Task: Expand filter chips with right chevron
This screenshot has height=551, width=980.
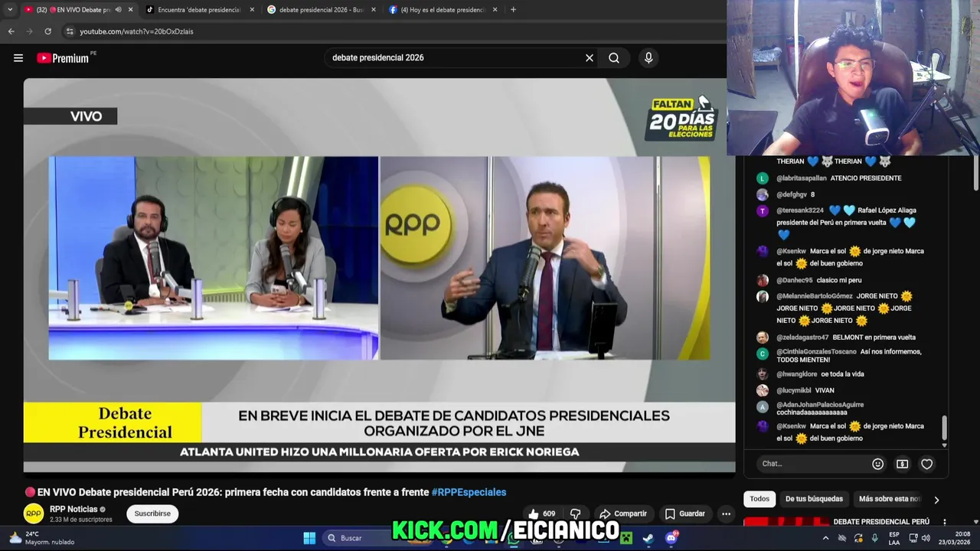Action: tap(936, 500)
